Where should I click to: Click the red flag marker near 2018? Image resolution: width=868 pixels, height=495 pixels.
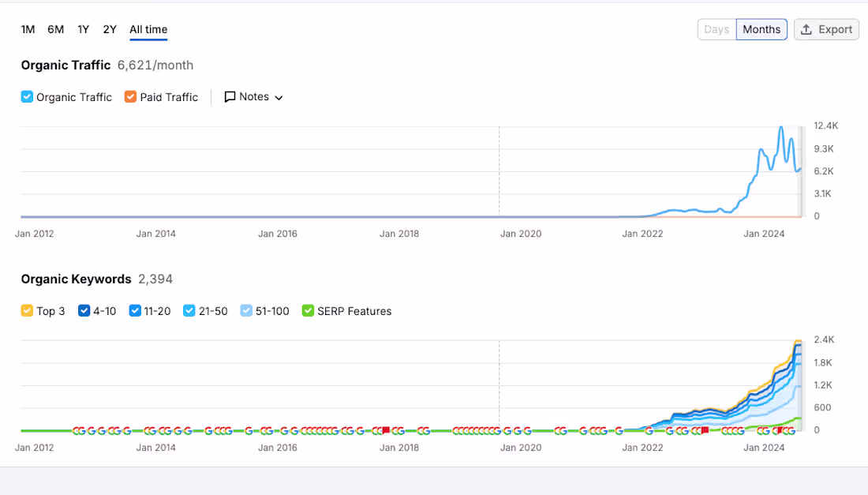pos(386,430)
